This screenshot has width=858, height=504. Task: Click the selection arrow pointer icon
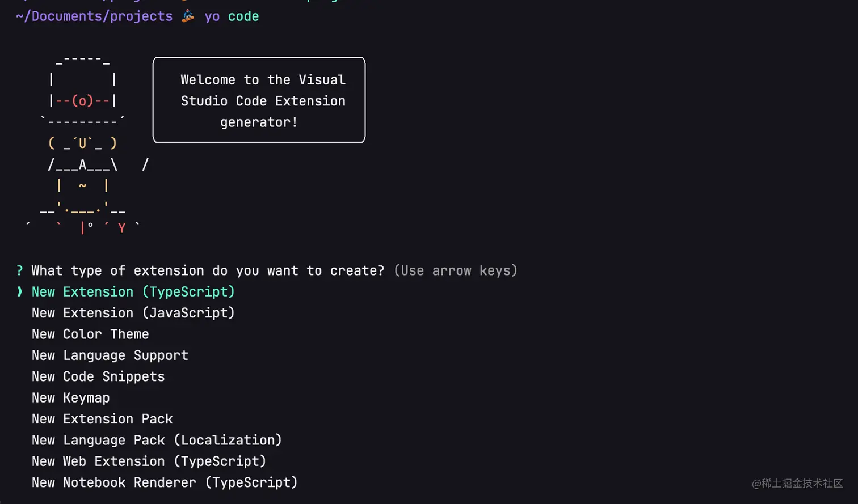[x=20, y=292]
